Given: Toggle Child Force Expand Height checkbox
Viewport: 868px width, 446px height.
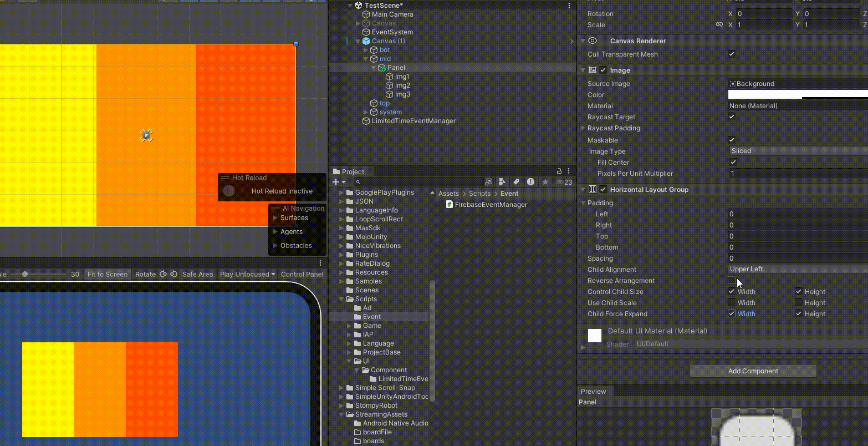Looking at the screenshot, I should [799, 314].
